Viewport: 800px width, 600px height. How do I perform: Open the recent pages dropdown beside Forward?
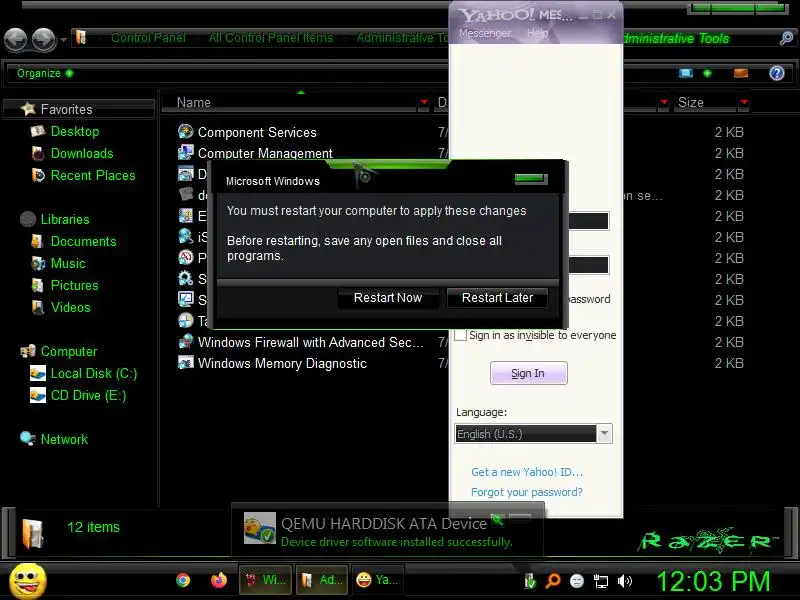pyautogui.click(x=63, y=39)
